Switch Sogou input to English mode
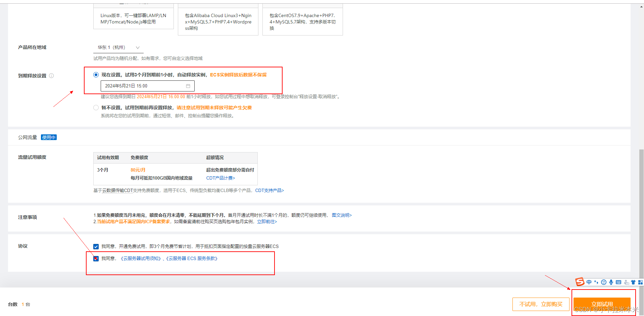 (589, 282)
